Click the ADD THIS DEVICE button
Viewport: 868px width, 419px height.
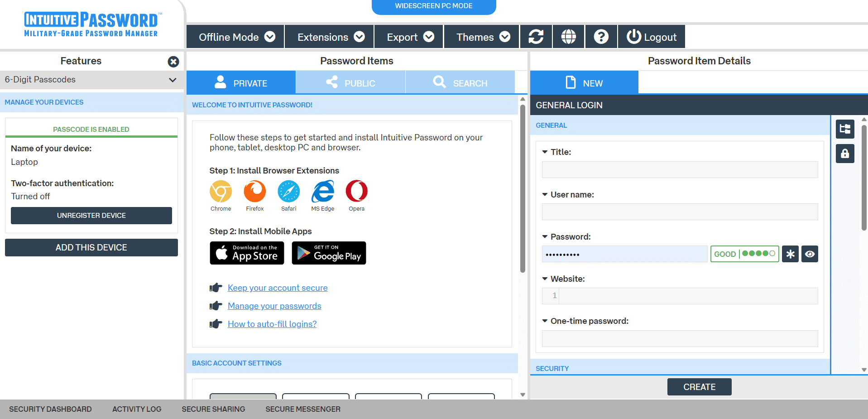(x=91, y=248)
